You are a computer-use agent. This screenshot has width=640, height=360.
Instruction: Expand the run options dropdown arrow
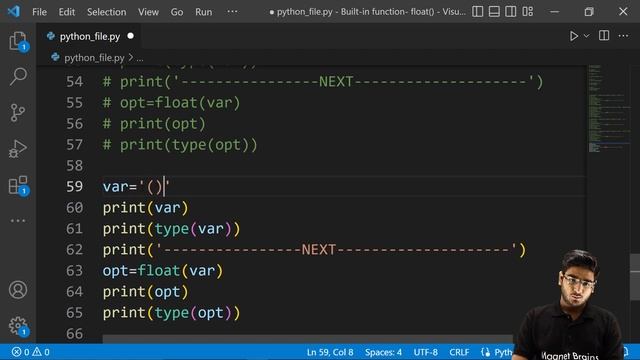pos(587,36)
